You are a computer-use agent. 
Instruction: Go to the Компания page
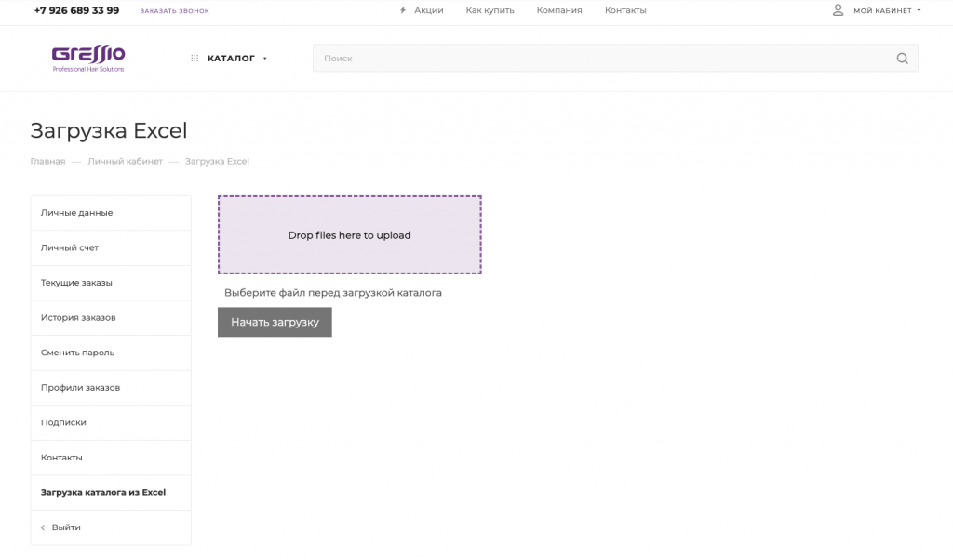[x=559, y=10]
